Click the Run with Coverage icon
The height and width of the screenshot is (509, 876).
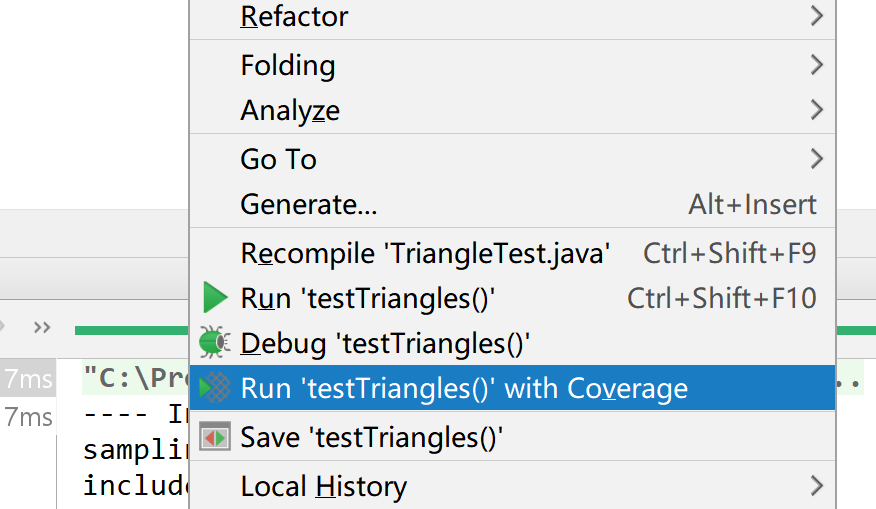pos(215,388)
